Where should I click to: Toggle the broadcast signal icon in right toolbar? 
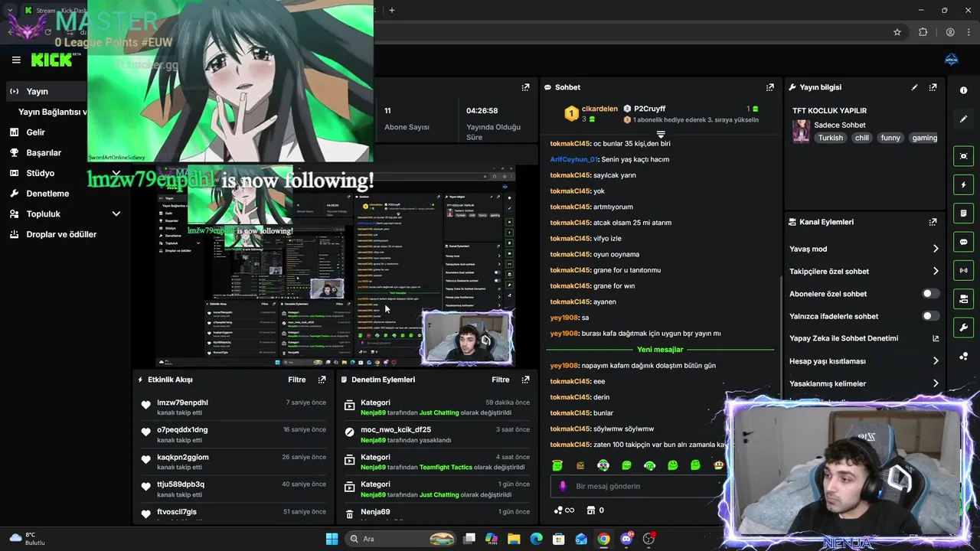pyautogui.click(x=963, y=270)
